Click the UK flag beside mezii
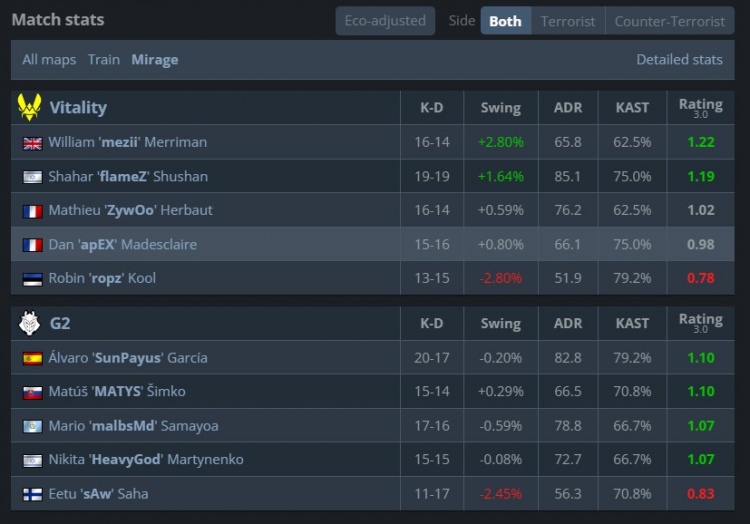Screen dimensions: 750x524 32,143
